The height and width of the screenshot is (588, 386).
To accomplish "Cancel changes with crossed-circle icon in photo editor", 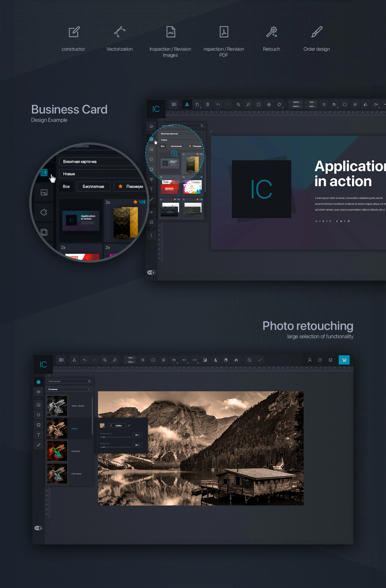I will [249, 360].
